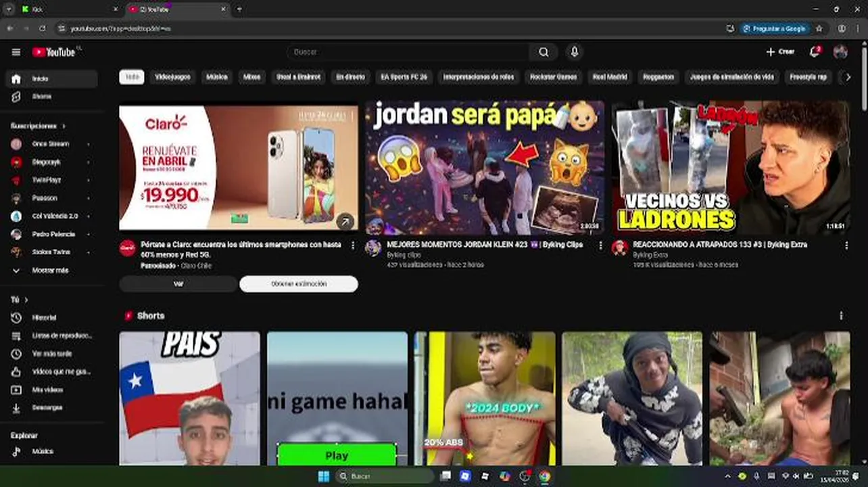Select the Real Madrid chip
Image resolution: width=868 pixels, height=487 pixels.
click(x=610, y=77)
